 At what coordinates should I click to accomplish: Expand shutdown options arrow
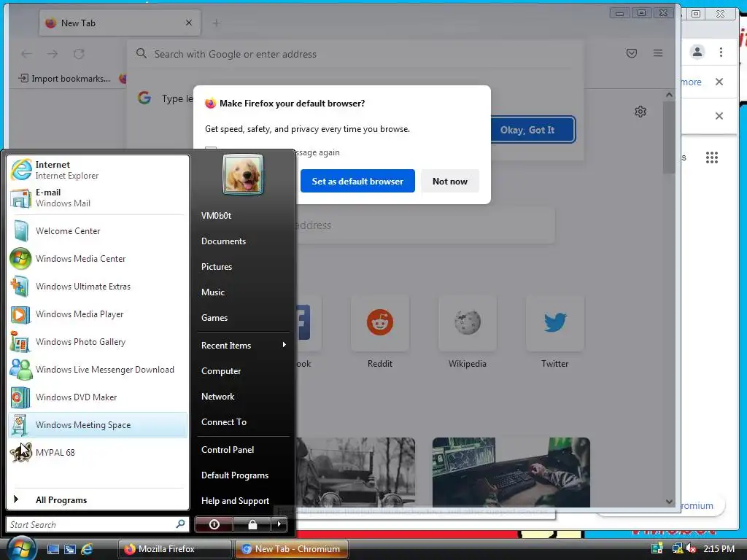coord(279,524)
